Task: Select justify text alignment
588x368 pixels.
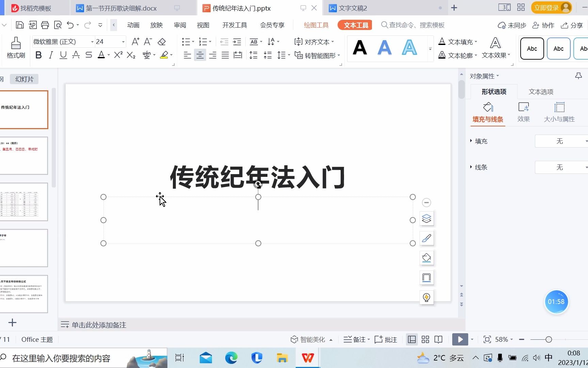Action: coord(225,55)
